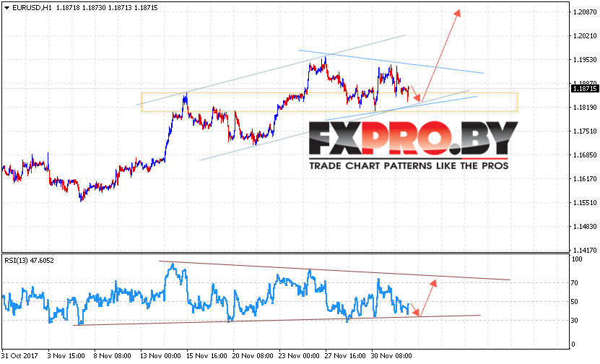This screenshot has height=364, width=600.
Task: Click price axis label 1.16170
Action: 585,178
